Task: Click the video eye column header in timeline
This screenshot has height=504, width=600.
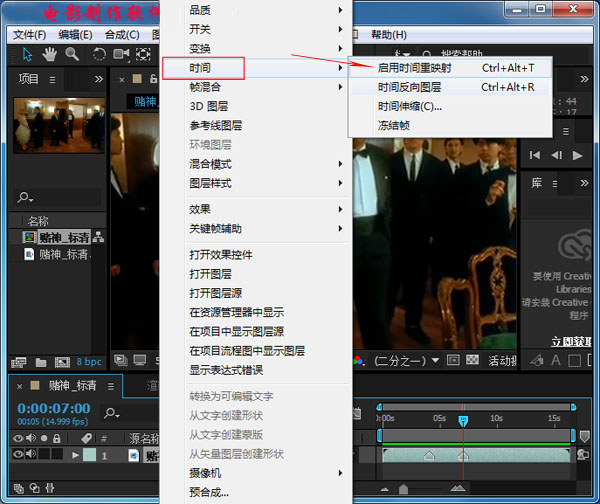Action: [18, 438]
